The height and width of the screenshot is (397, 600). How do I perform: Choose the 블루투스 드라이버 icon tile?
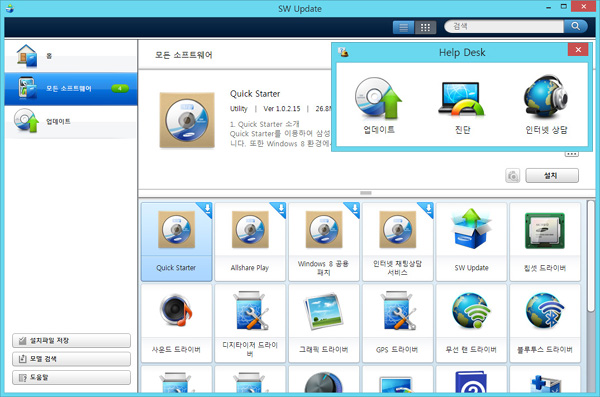pyautogui.click(x=545, y=323)
